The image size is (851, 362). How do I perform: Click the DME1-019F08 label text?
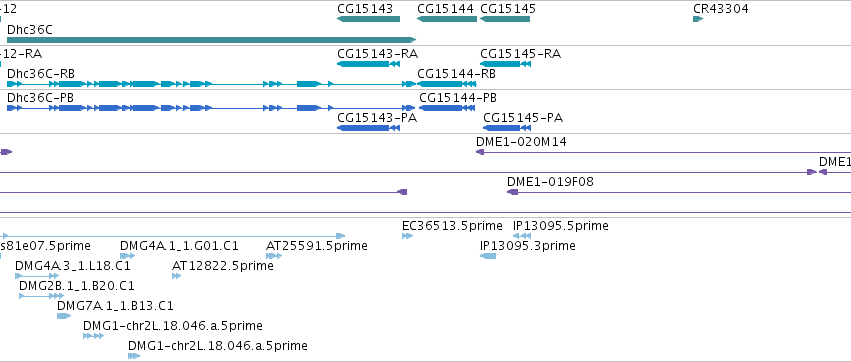coord(550,182)
